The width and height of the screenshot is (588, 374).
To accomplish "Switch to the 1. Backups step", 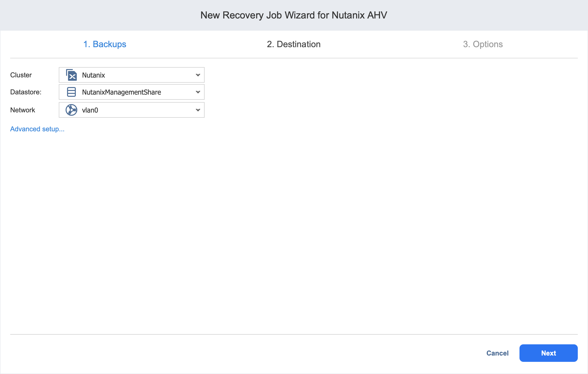I will pyautogui.click(x=105, y=44).
